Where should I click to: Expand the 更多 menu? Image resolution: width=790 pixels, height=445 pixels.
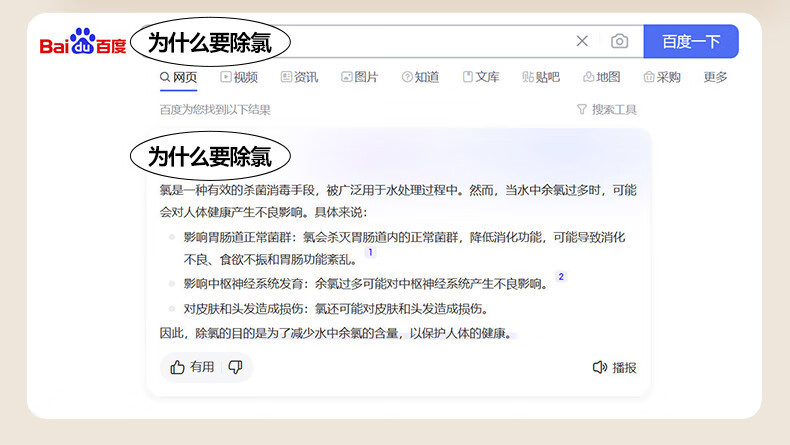coord(715,77)
